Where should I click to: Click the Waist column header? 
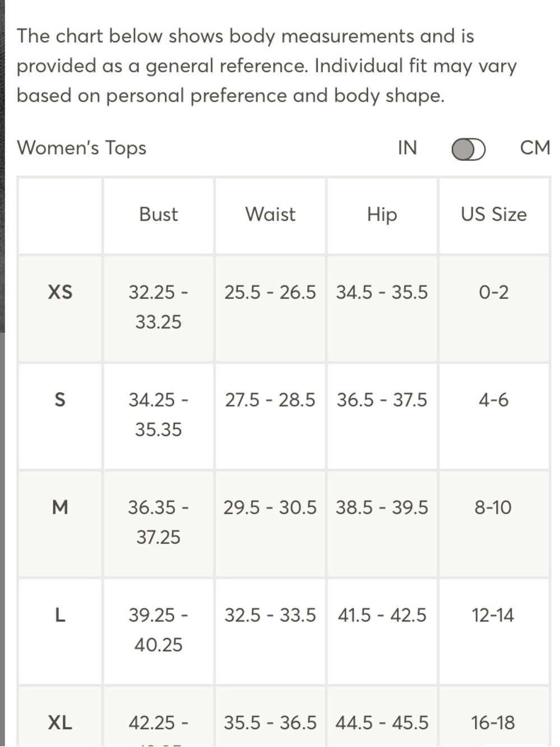[x=270, y=215]
